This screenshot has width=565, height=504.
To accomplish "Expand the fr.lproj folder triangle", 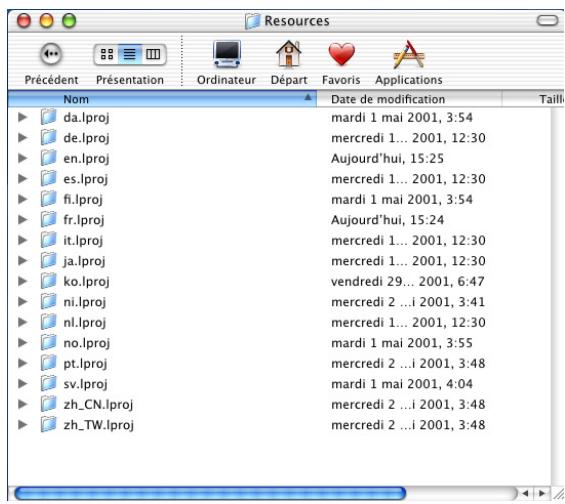I will 23,219.
